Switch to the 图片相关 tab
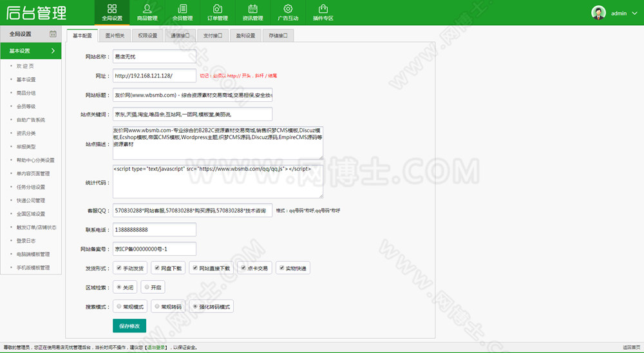Viewport: 644px width, 353px height. [x=115, y=36]
